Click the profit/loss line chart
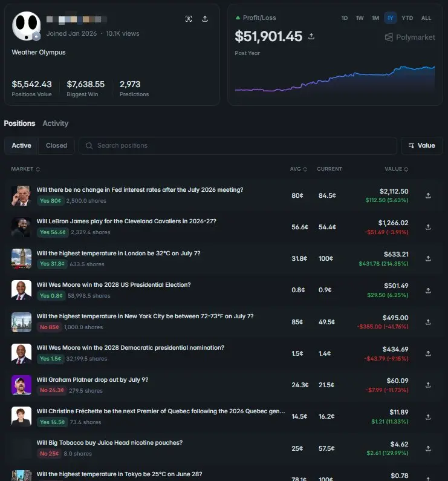This screenshot has width=448, height=481. point(335,79)
